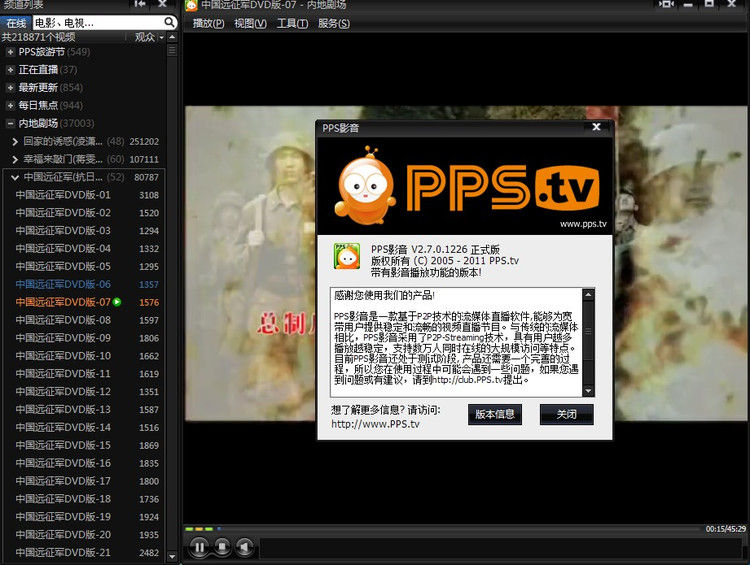The height and width of the screenshot is (565, 750).
Task: Expand the 最新更新 category
Action: tap(10, 88)
